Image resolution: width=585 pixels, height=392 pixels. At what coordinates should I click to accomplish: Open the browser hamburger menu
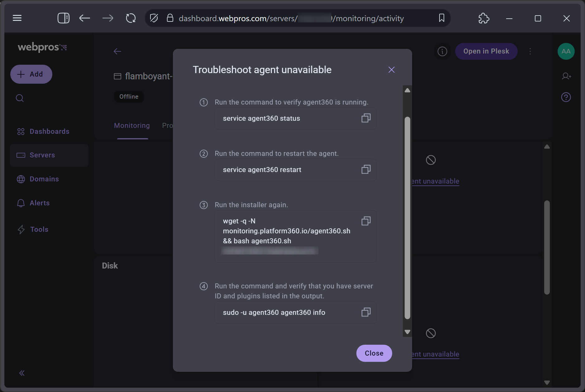[x=17, y=18]
